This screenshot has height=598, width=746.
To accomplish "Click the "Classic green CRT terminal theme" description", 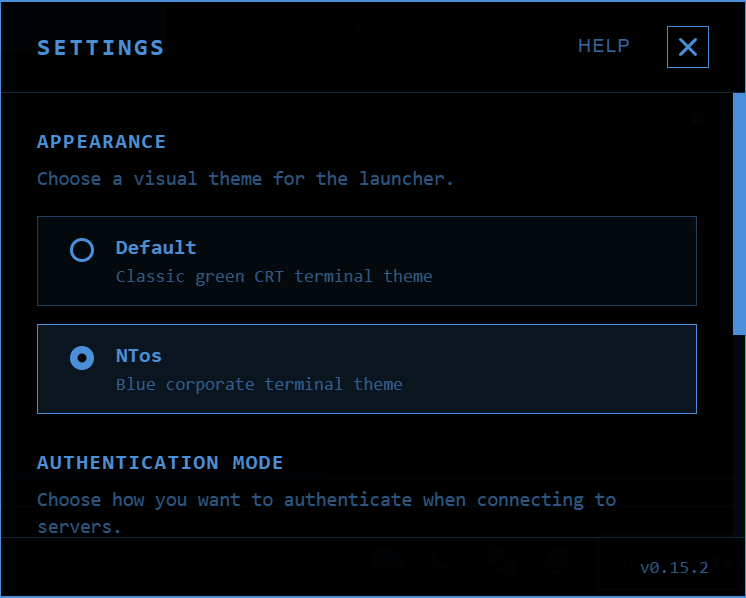I will [274, 276].
